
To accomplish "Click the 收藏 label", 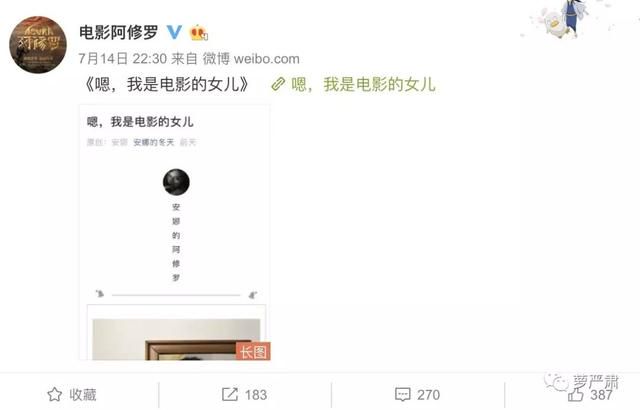I will pyautogui.click(x=83, y=394).
